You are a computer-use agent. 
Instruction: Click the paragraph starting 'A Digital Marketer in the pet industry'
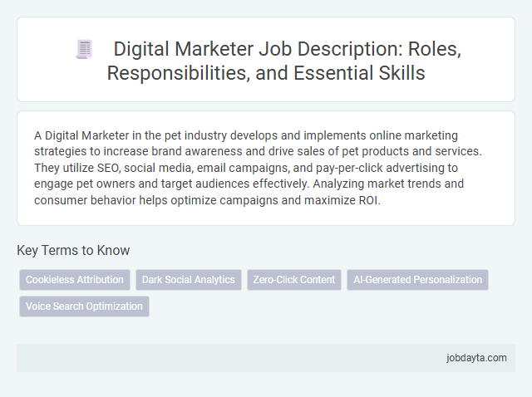pyautogui.click(x=258, y=168)
